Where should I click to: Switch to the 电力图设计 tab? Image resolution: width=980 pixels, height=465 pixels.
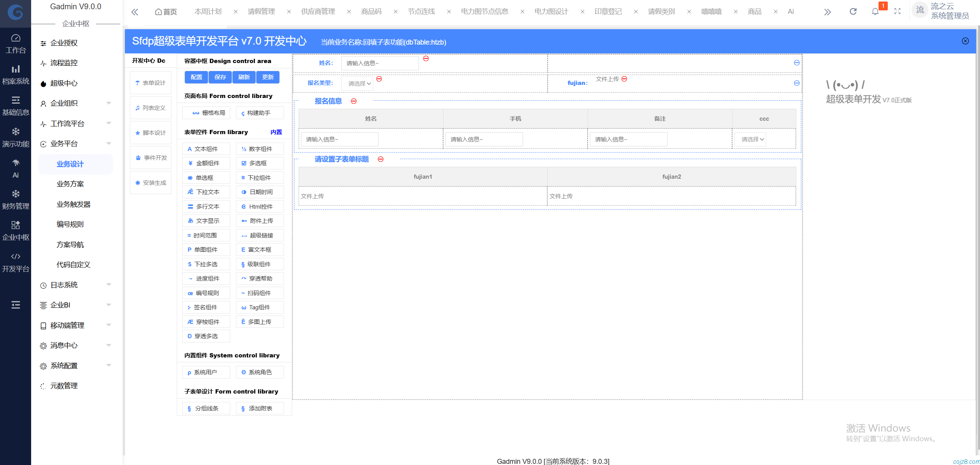551,12
